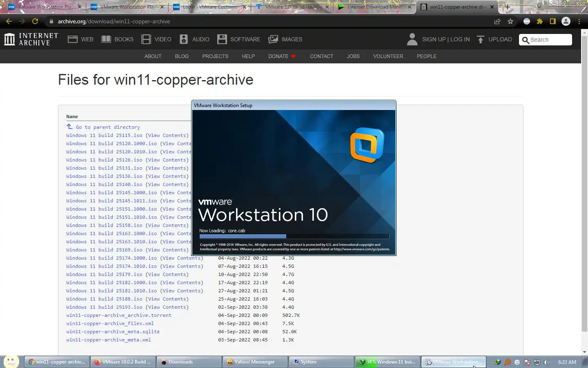Viewport: 588px width, 368px height.
Task: Open the Video section
Action: 156,39
